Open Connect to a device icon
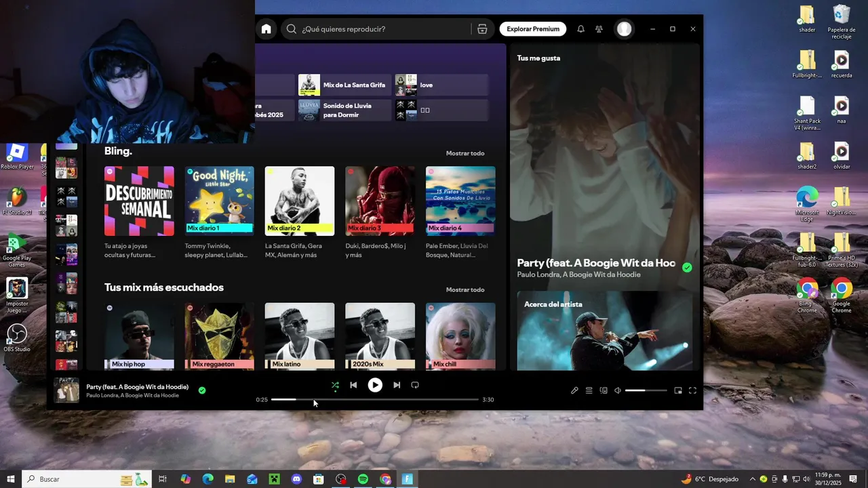Screen dimensions: 868x488 (x=604, y=390)
